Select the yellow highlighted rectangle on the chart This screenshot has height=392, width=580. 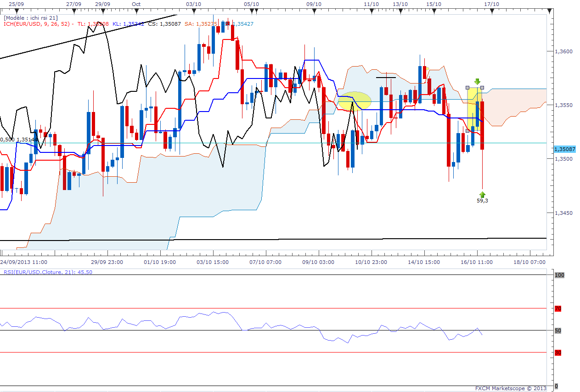[x=474, y=109]
